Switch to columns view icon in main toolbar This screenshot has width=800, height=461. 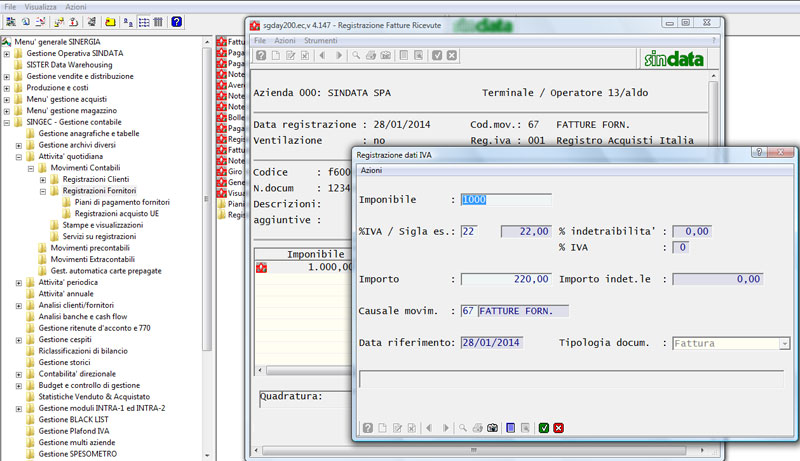(158, 22)
